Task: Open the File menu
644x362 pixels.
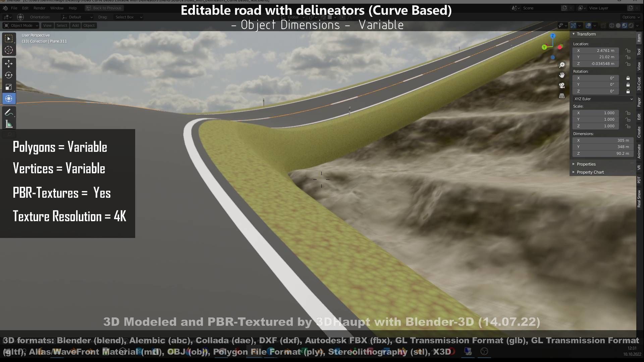Action: [14, 8]
